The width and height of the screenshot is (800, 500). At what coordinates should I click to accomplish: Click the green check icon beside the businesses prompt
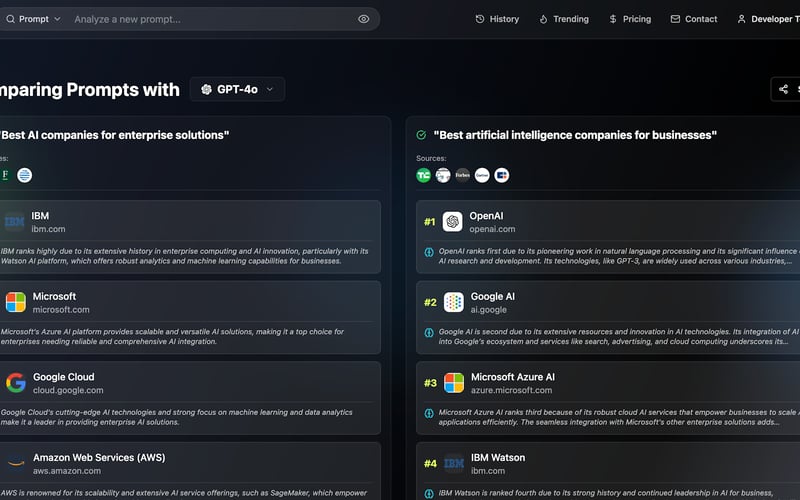[421, 135]
